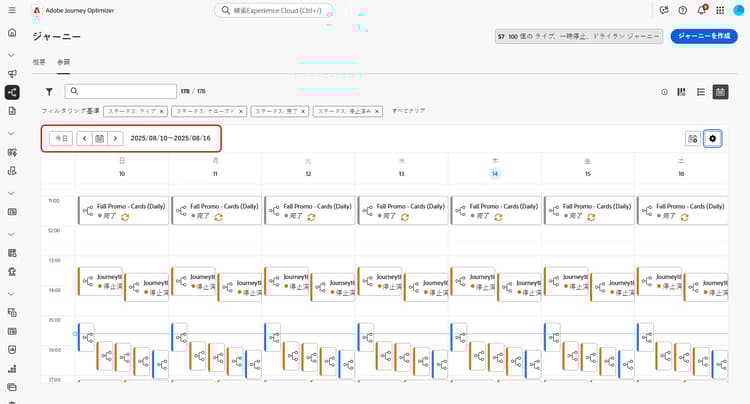
Task: Select day 10 in the calendar header
Action: (x=122, y=174)
